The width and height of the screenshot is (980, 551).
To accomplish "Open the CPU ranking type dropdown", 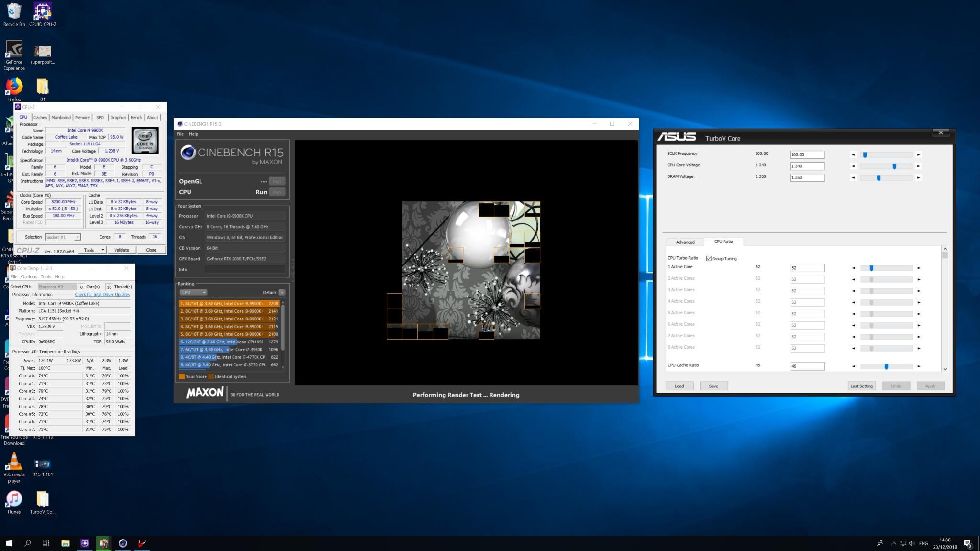I will (193, 292).
